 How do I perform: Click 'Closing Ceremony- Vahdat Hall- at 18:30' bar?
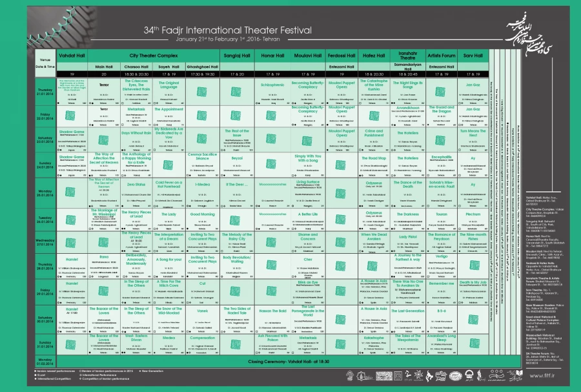289,361
